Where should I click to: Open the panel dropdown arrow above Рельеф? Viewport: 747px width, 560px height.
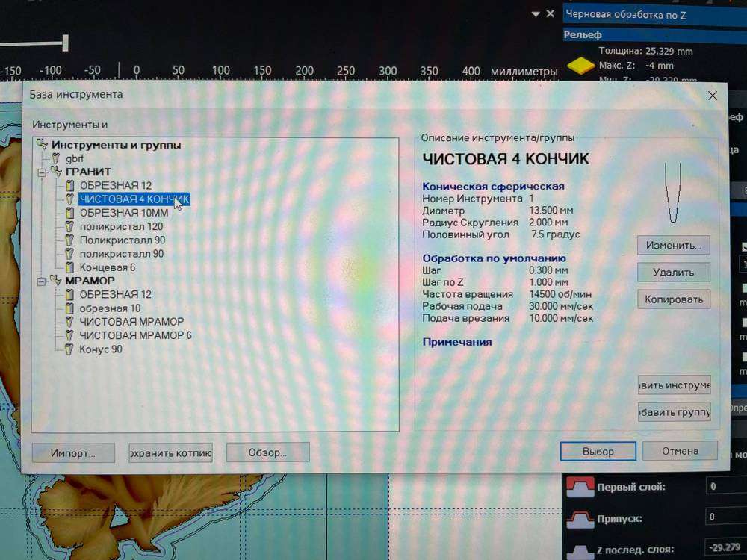click(x=535, y=14)
